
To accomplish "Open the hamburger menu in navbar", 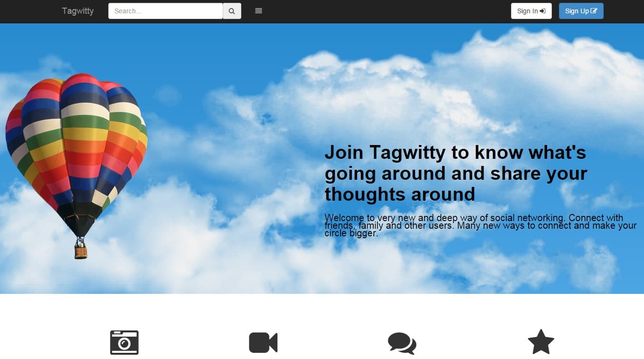I will click(x=258, y=11).
